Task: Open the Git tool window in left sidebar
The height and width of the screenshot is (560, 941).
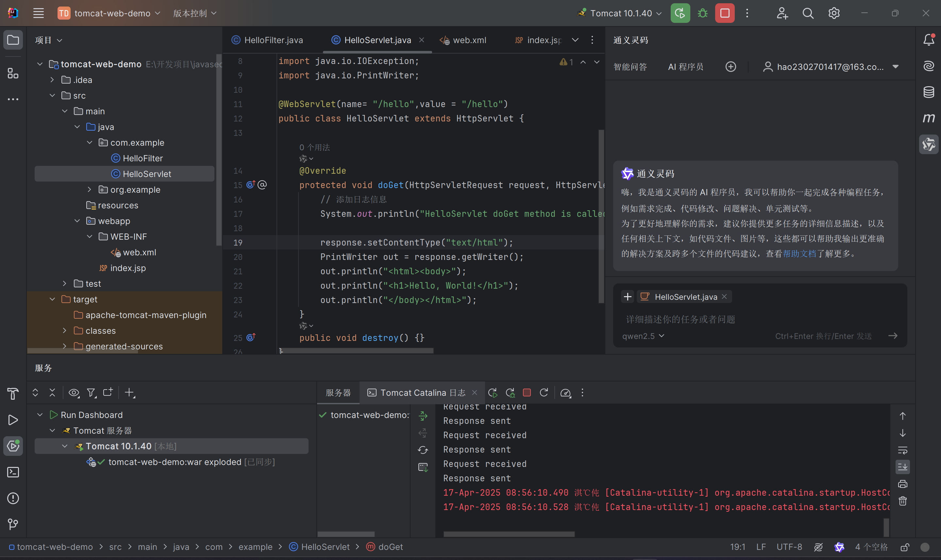Action: pos(13,524)
